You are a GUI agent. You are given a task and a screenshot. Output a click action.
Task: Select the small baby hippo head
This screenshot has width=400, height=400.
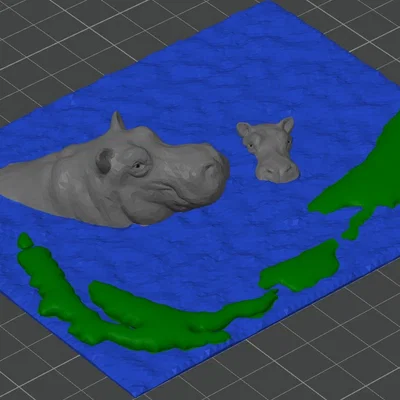(269, 150)
